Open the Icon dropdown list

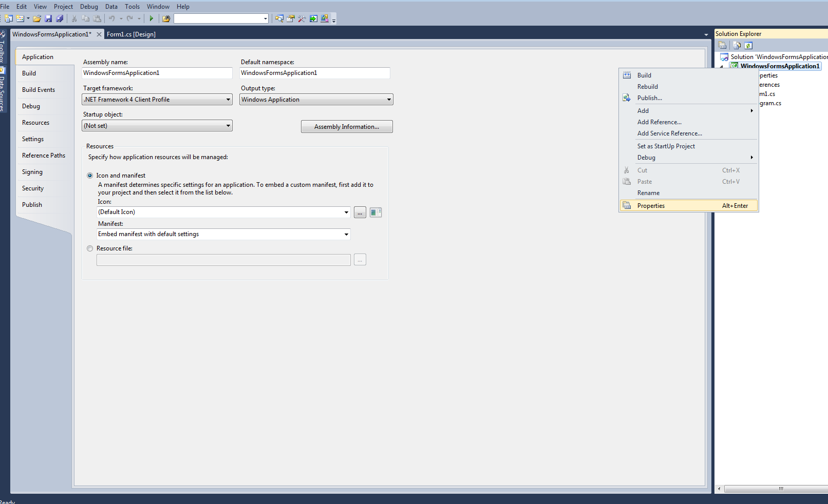(346, 212)
